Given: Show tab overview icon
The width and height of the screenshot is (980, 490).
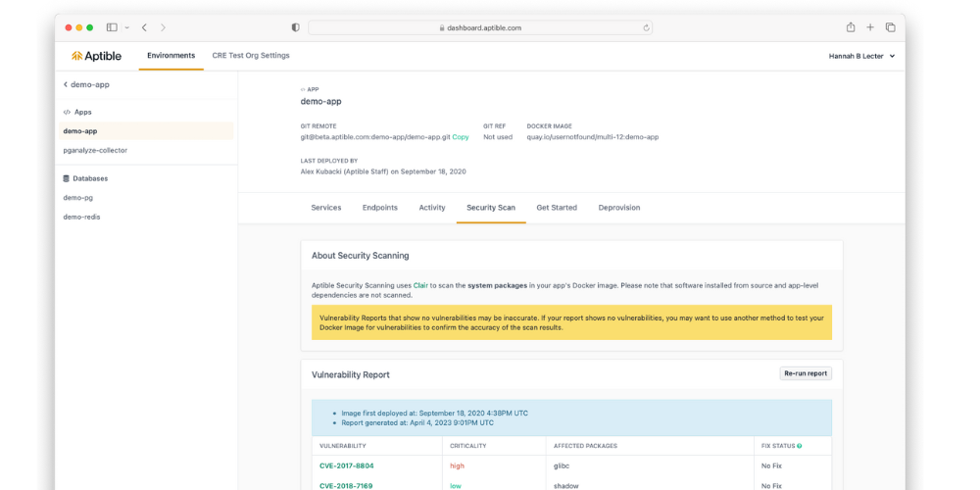Looking at the screenshot, I should 890,27.
